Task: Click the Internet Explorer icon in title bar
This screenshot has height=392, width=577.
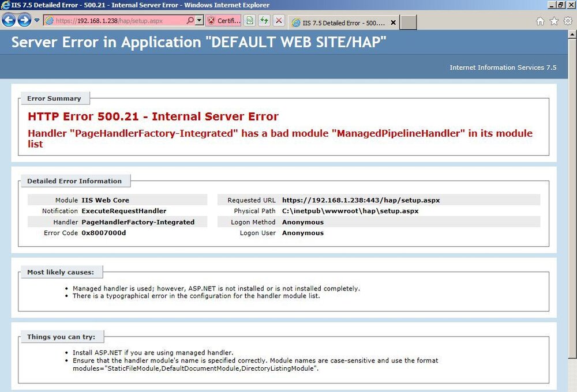Action: pyautogui.click(x=5, y=5)
